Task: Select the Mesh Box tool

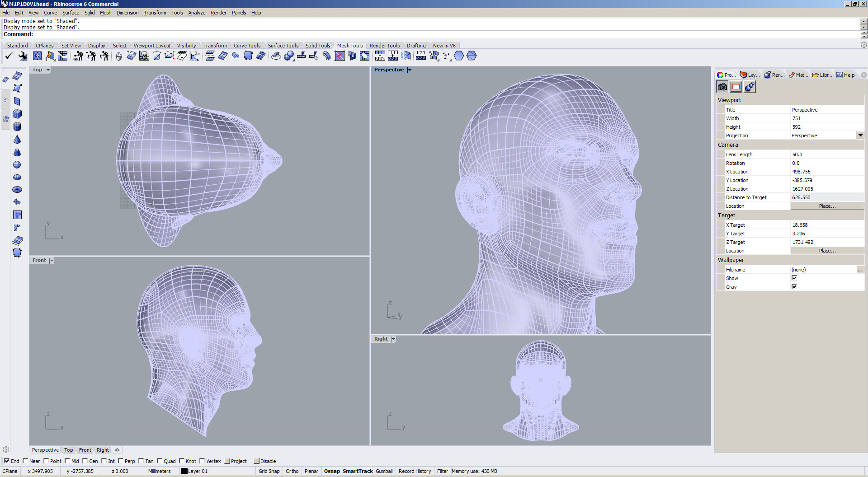Action: pyautogui.click(x=17, y=114)
